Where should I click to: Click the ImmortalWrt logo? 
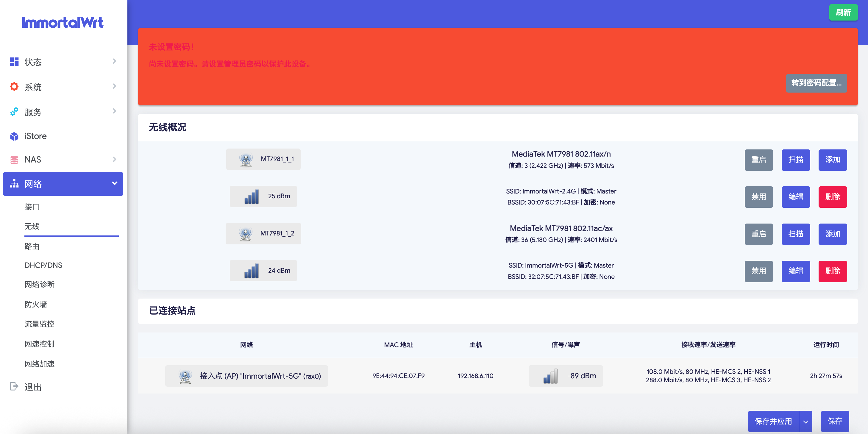click(63, 22)
